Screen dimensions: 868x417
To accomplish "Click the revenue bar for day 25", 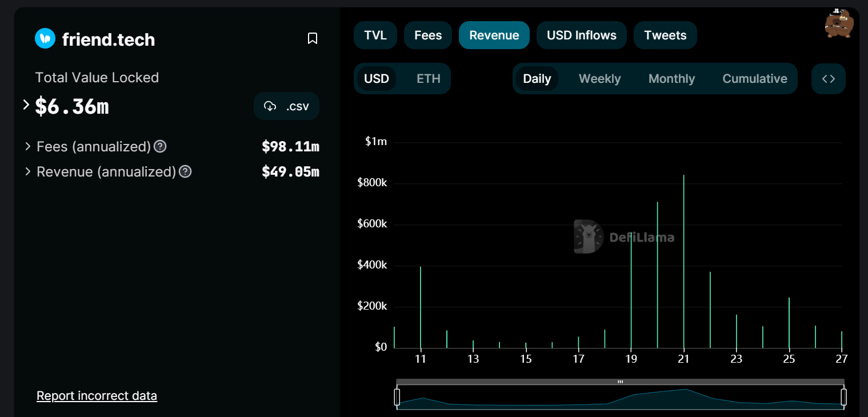I will 789,323.
